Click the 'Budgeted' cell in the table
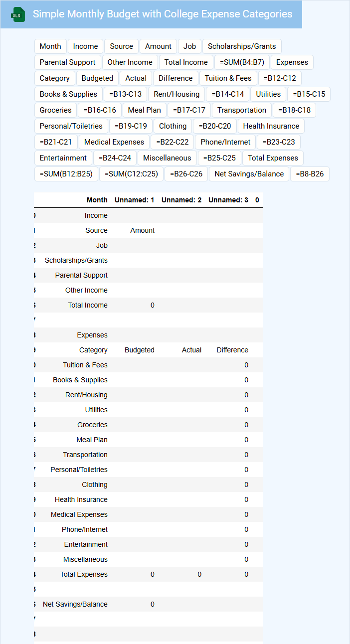This screenshot has width=350, height=644. [x=140, y=350]
